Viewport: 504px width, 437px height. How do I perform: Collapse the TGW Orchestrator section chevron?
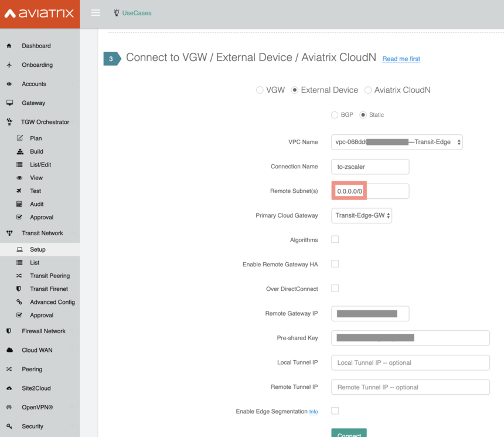73,121
